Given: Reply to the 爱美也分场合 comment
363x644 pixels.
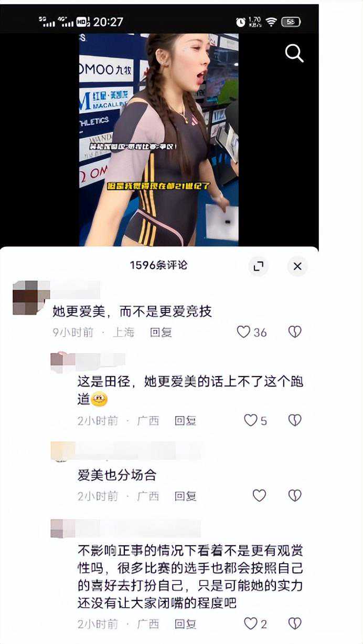Looking at the screenshot, I should click(x=186, y=496).
